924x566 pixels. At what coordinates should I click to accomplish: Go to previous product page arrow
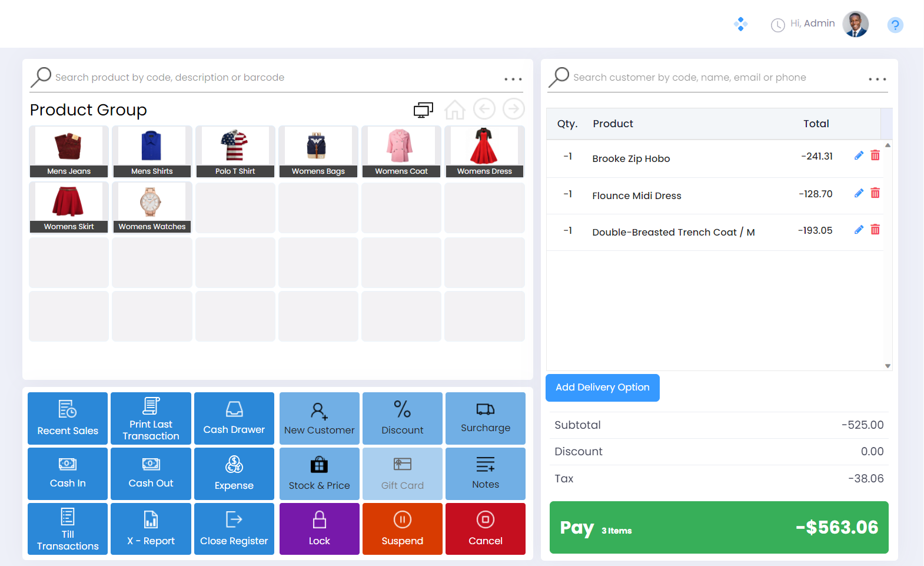pyautogui.click(x=484, y=109)
